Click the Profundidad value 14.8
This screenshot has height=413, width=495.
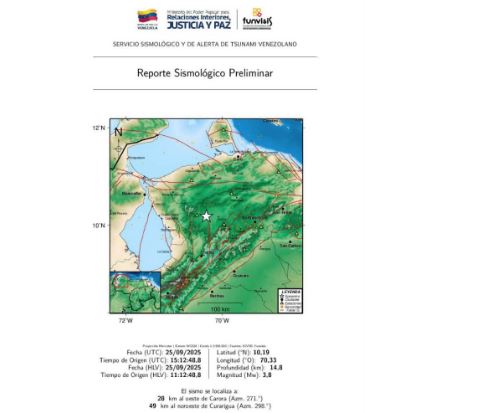[276, 368]
